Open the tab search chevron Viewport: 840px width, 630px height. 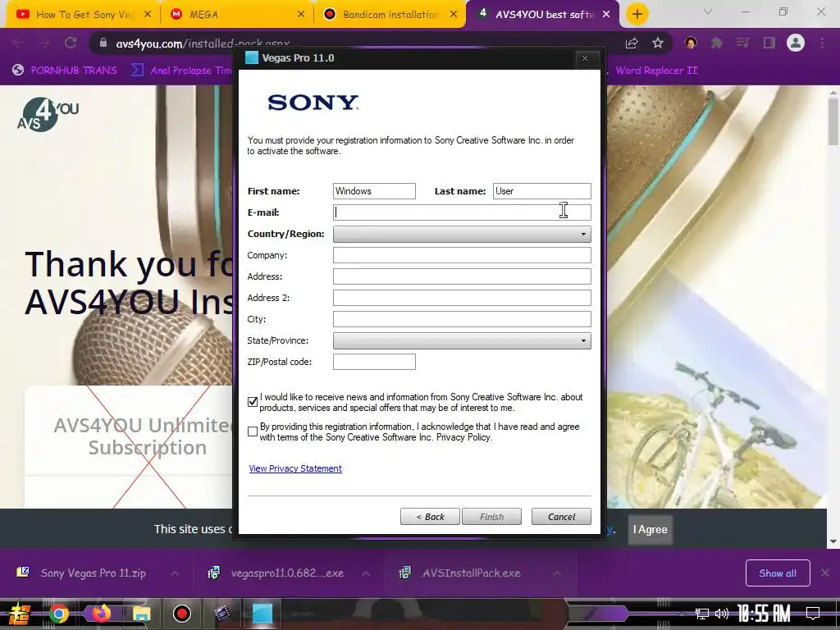coord(708,11)
